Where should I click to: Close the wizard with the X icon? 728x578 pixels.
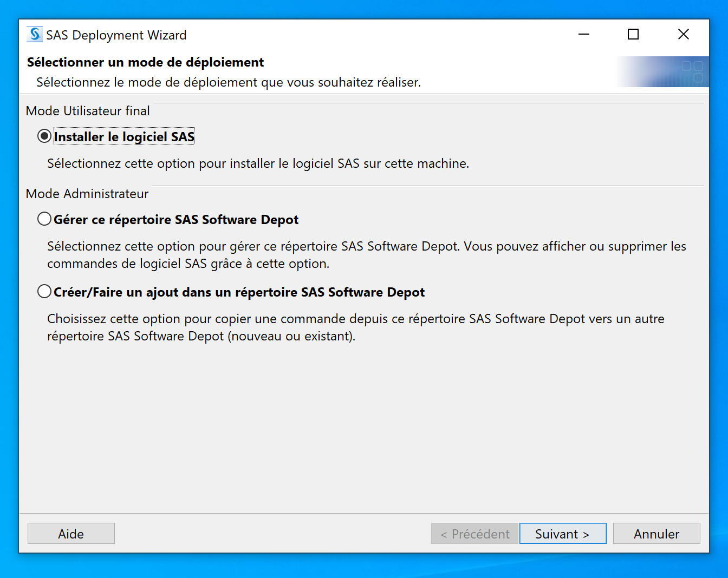pos(683,35)
